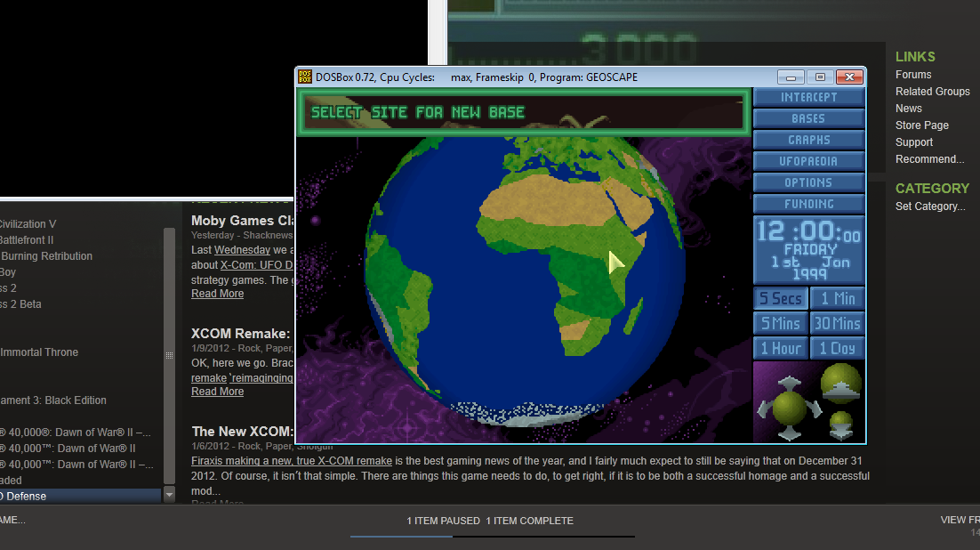Open the Moby Games news headline
980x550 pixels.
[x=243, y=220]
